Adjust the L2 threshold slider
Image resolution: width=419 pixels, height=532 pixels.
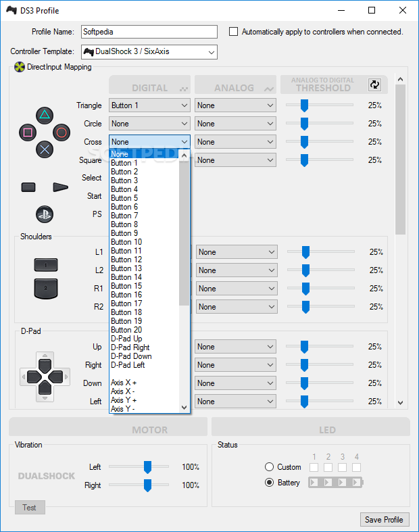click(x=305, y=270)
